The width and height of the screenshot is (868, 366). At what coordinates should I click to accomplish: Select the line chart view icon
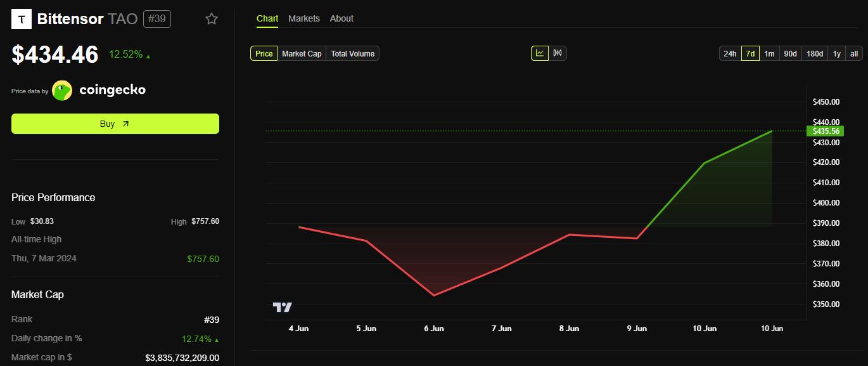pos(539,53)
